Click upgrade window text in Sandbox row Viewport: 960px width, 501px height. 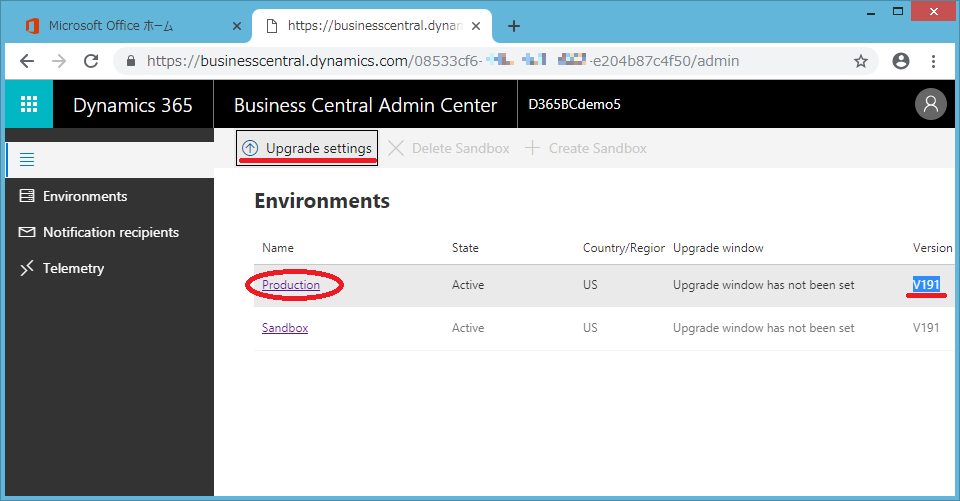pyautogui.click(x=763, y=328)
